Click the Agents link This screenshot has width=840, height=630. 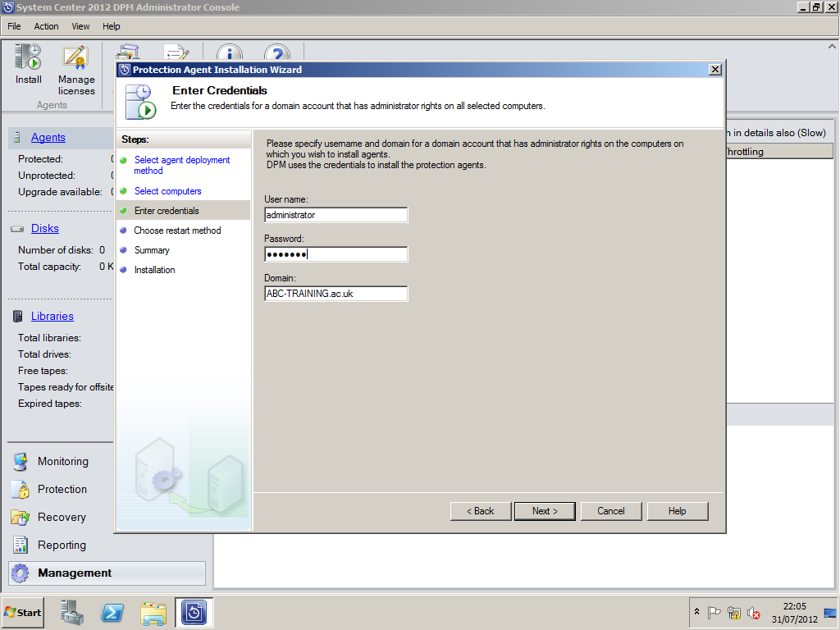48,138
